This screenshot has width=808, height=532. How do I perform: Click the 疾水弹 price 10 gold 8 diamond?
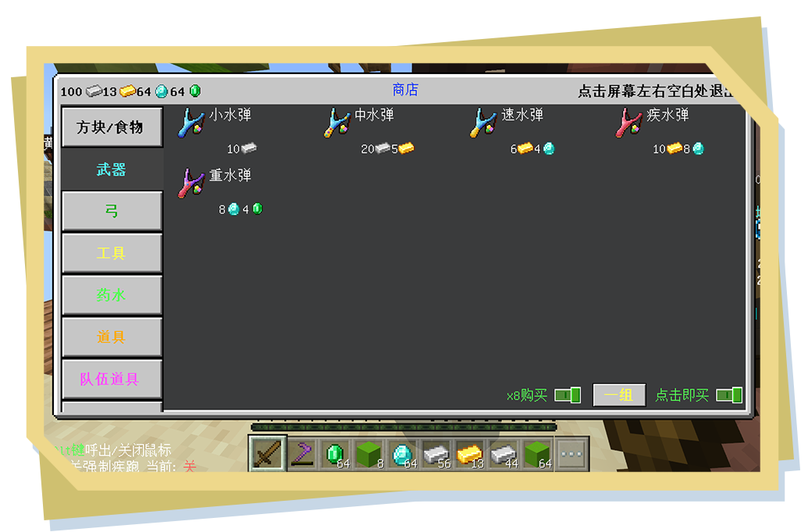pos(678,149)
